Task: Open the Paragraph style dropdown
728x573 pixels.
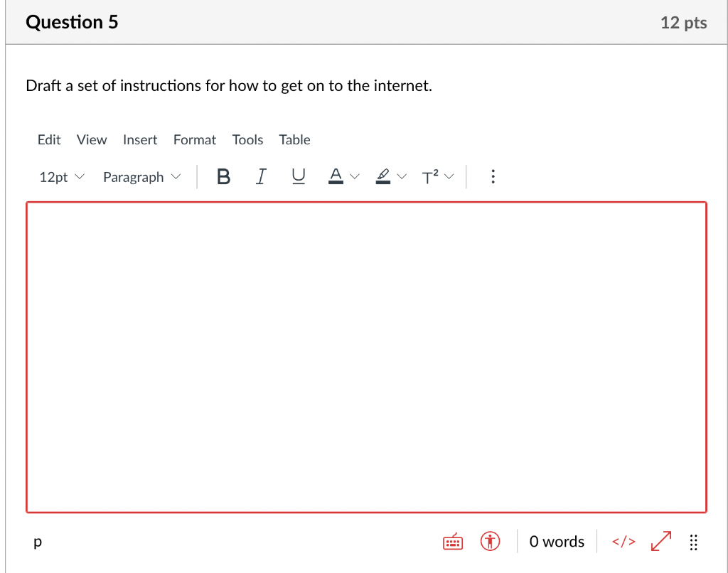Action: (141, 176)
